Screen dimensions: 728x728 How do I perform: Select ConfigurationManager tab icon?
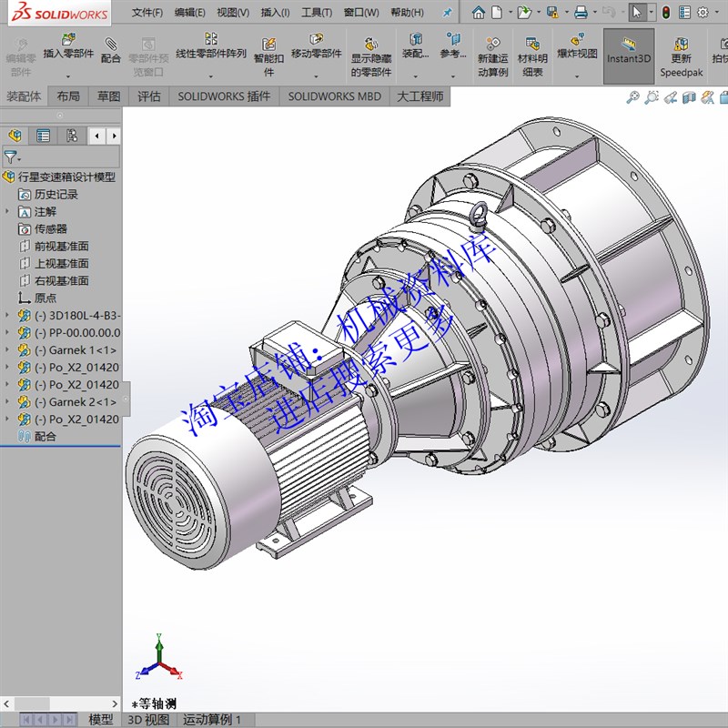[72, 136]
